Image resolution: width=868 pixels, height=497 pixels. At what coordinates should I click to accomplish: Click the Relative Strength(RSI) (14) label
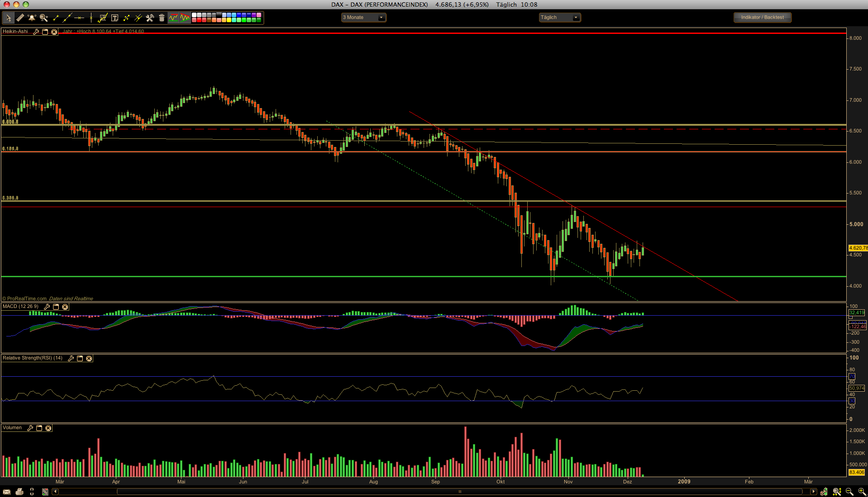click(33, 358)
